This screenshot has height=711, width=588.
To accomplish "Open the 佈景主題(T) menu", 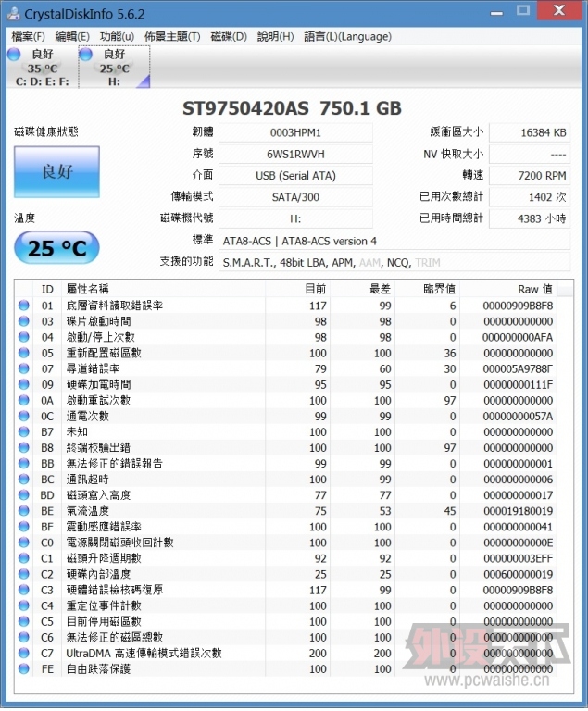I will (x=172, y=37).
